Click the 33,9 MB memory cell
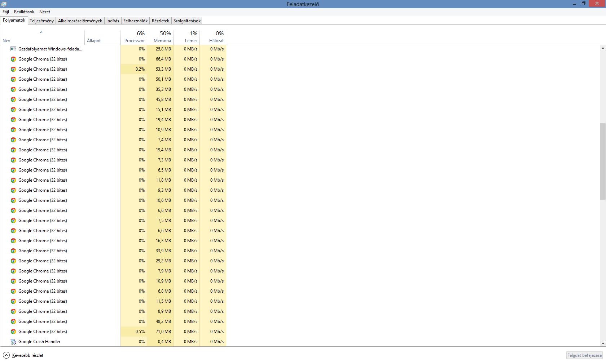The width and height of the screenshot is (606, 364). point(160,251)
